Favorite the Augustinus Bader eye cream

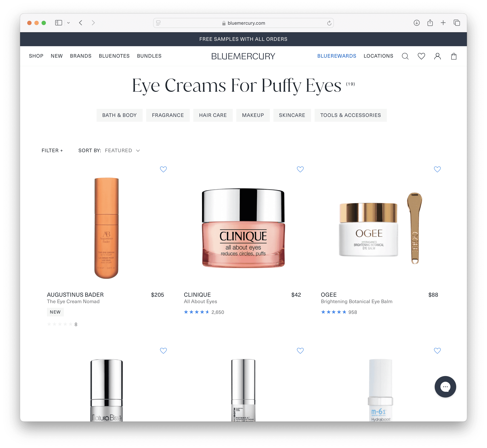(x=163, y=169)
